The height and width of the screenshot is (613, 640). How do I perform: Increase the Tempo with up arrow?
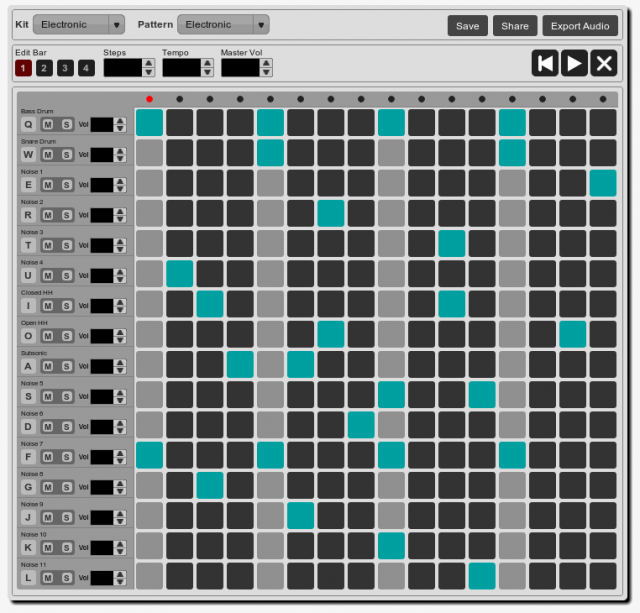pos(208,63)
